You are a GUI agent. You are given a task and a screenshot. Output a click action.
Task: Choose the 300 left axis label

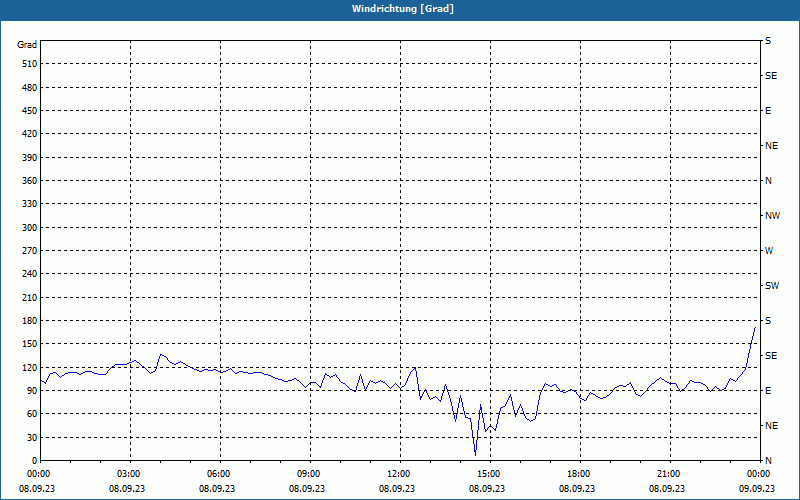30,228
